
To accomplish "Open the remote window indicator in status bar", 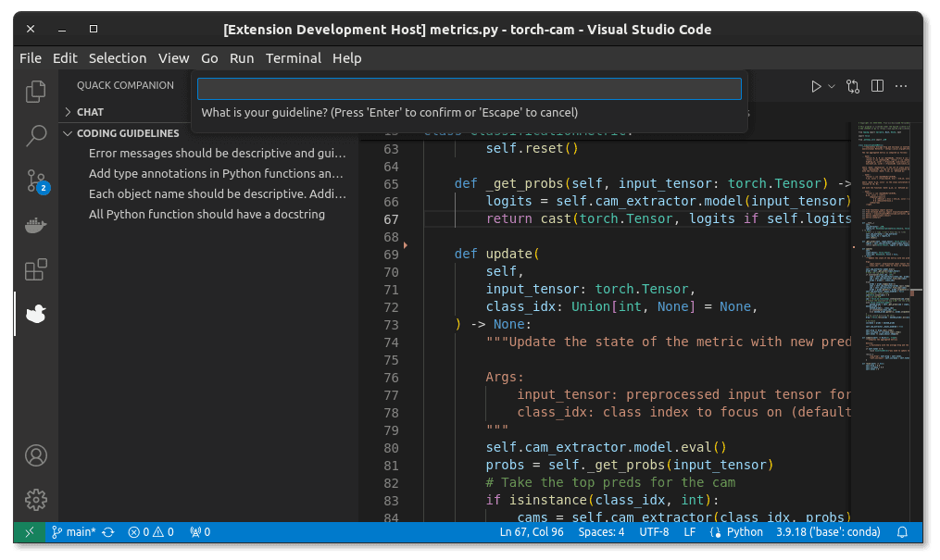I will click(30, 532).
